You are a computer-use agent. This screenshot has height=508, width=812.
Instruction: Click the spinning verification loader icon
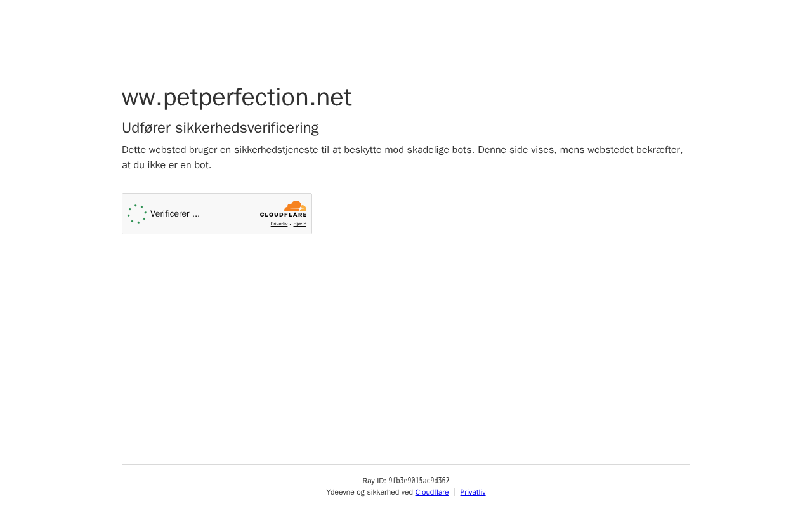[x=137, y=214]
